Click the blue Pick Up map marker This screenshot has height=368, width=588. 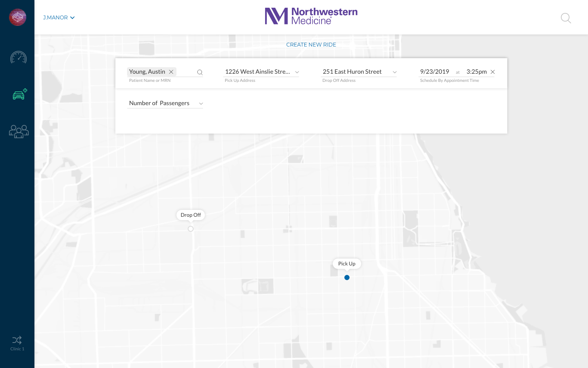click(x=347, y=278)
